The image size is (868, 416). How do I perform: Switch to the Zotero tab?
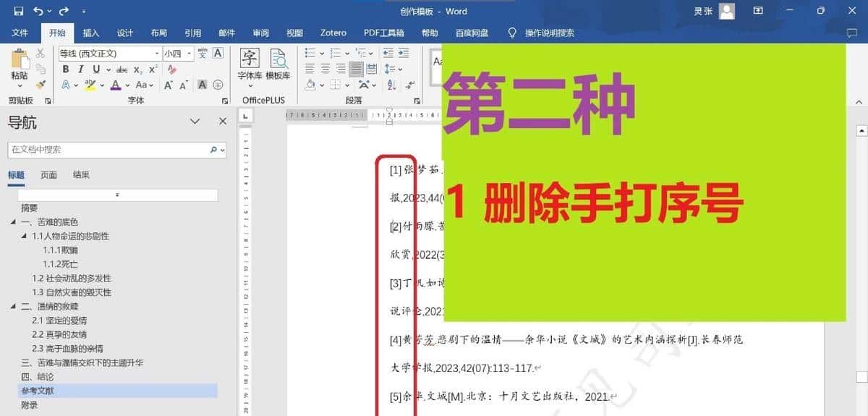[x=333, y=33]
